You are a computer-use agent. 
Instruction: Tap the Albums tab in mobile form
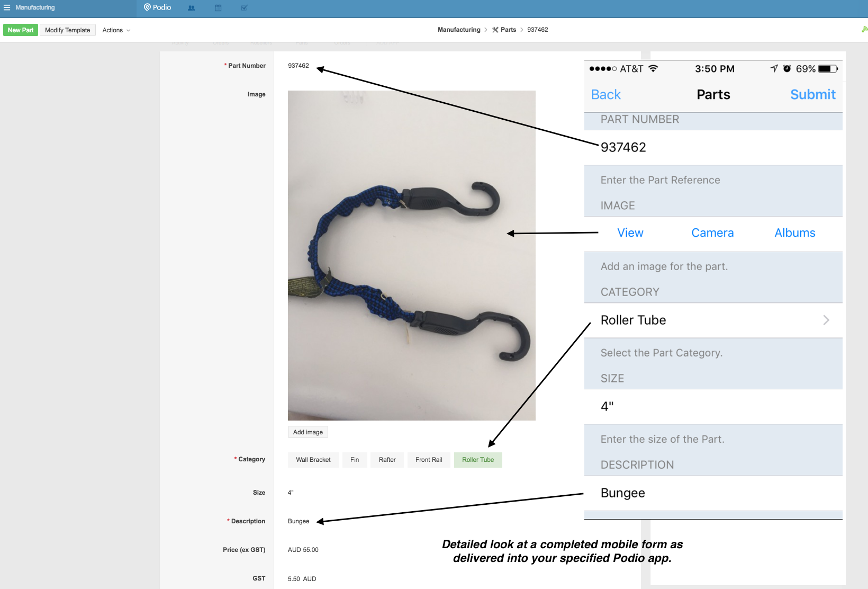click(x=794, y=233)
